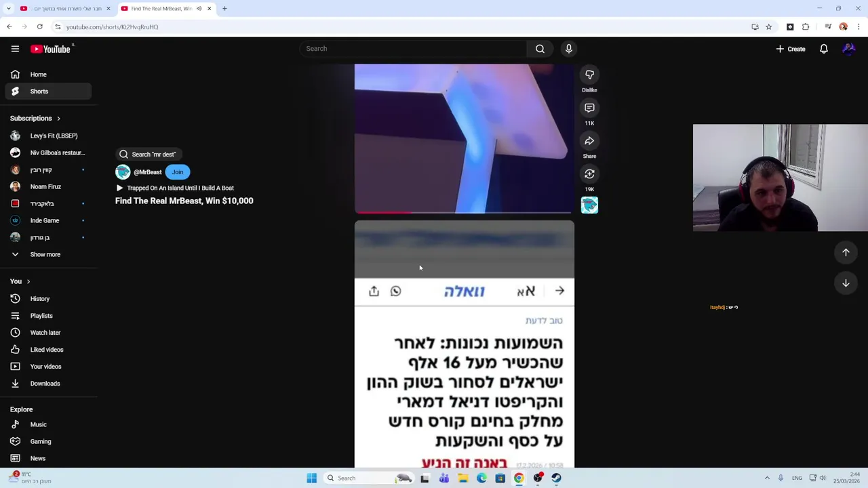
Task: Open Niv Gilboa's restaurant channel
Action: 47,152
